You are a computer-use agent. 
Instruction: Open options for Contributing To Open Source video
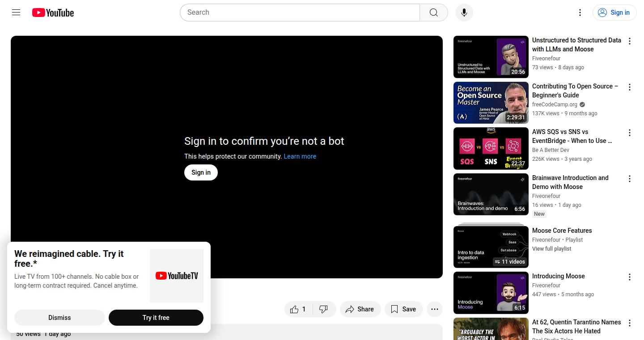click(630, 87)
